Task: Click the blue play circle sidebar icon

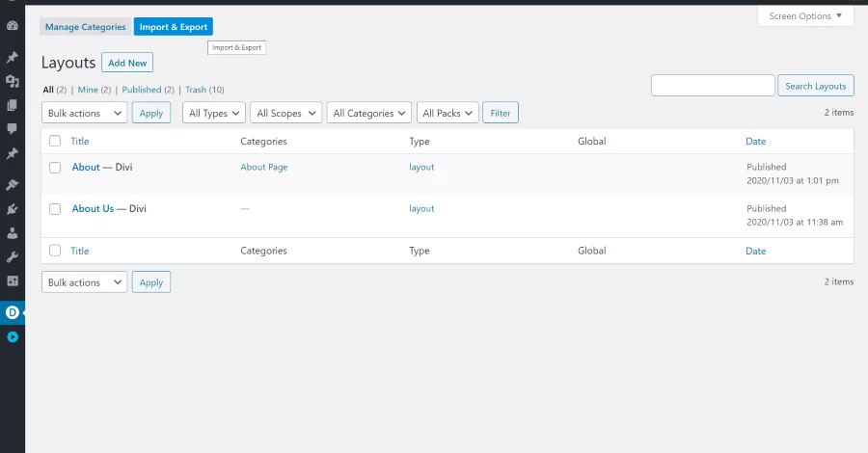Action: pos(13,336)
